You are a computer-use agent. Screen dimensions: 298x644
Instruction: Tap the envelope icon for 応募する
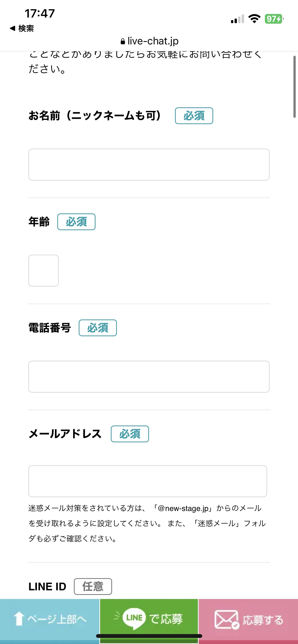tap(227, 620)
